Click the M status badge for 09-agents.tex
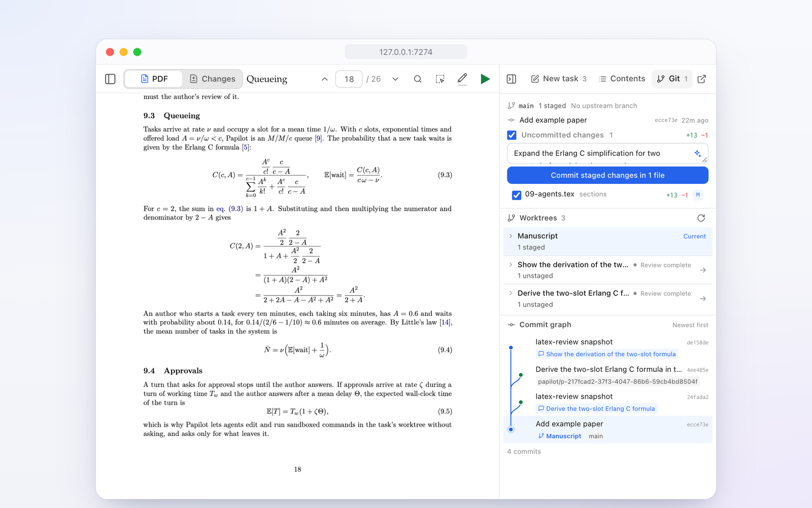Image resolution: width=812 pixels, height=508 pixels. (x=698, y=195)
